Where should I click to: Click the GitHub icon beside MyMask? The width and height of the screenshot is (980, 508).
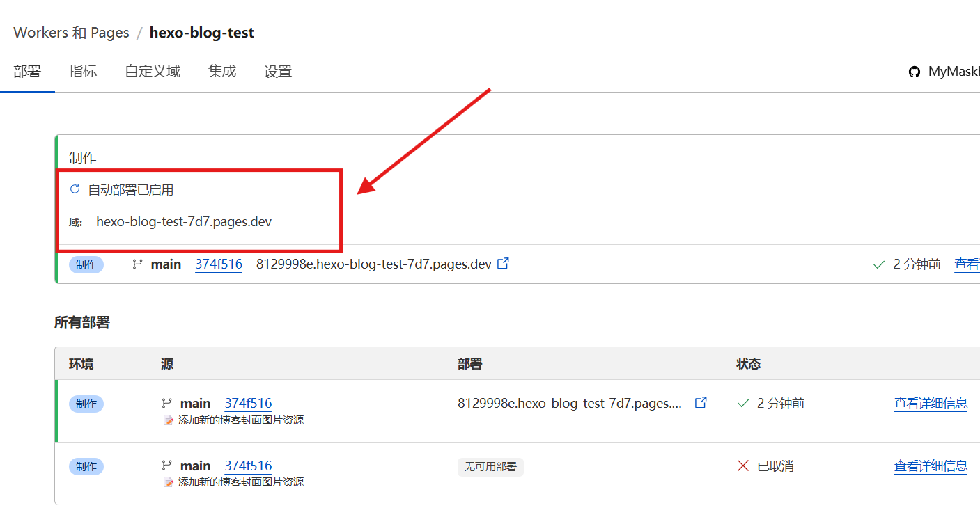[x=915, y=72]
